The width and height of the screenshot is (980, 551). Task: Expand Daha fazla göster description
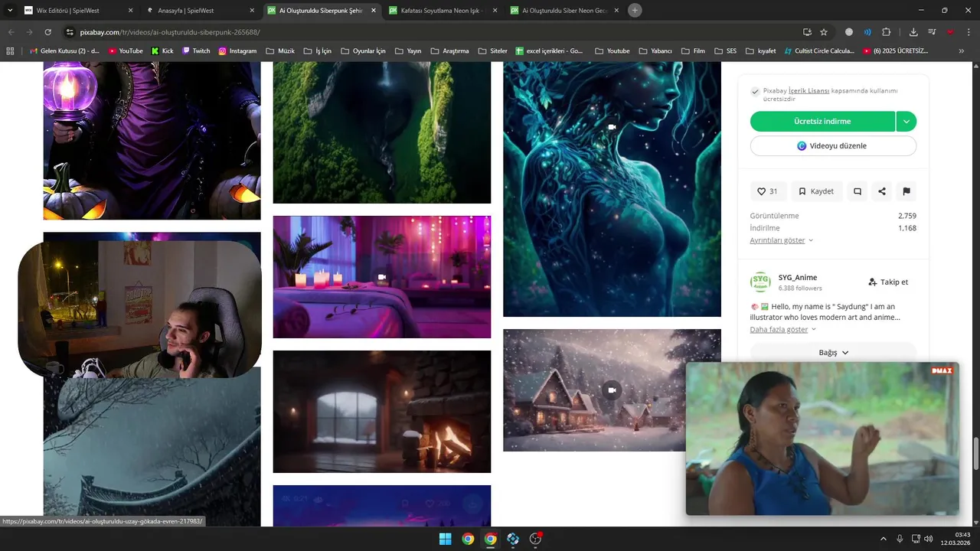click(x=783, y=330)
